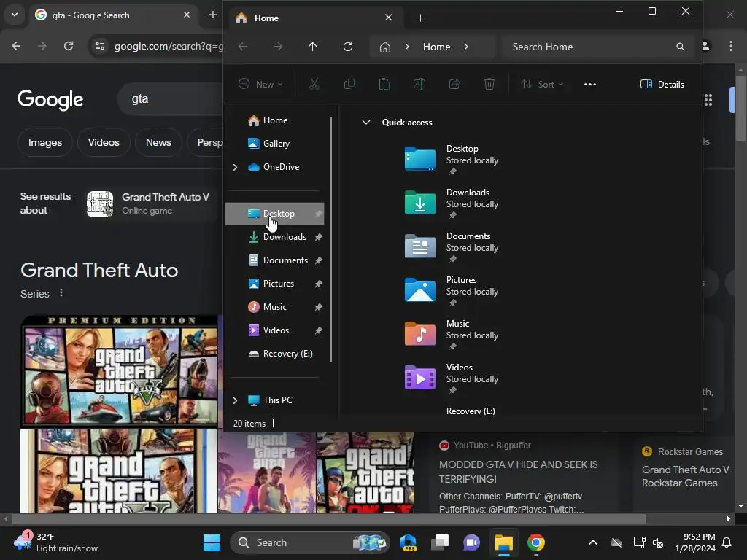Expand the This PC tree node
The image size is (747, 560).
(235, 400)
